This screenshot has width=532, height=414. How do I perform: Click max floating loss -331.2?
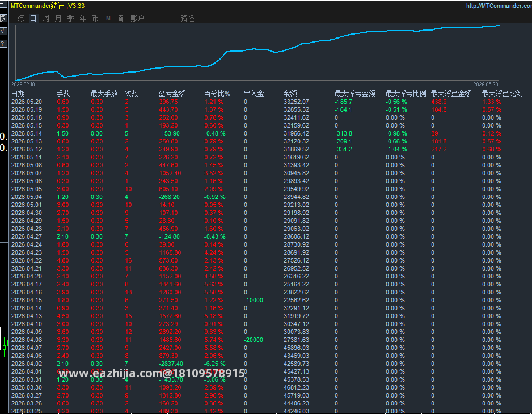[343, 149]
